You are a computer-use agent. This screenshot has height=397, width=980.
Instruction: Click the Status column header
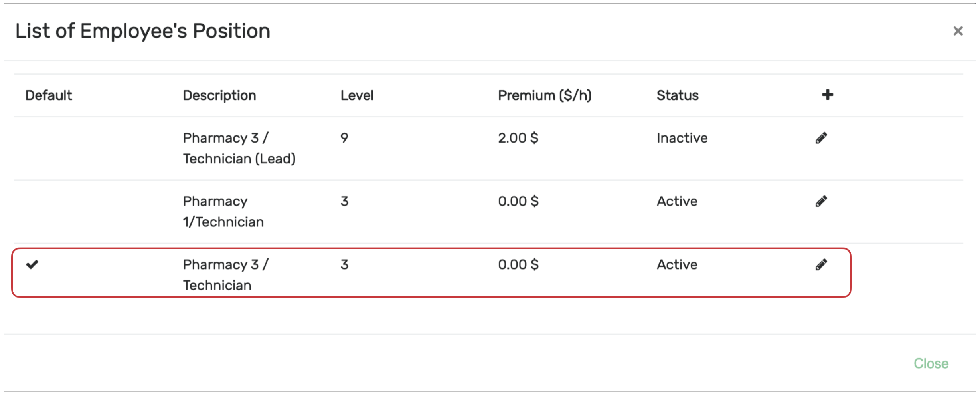[677, 95]
